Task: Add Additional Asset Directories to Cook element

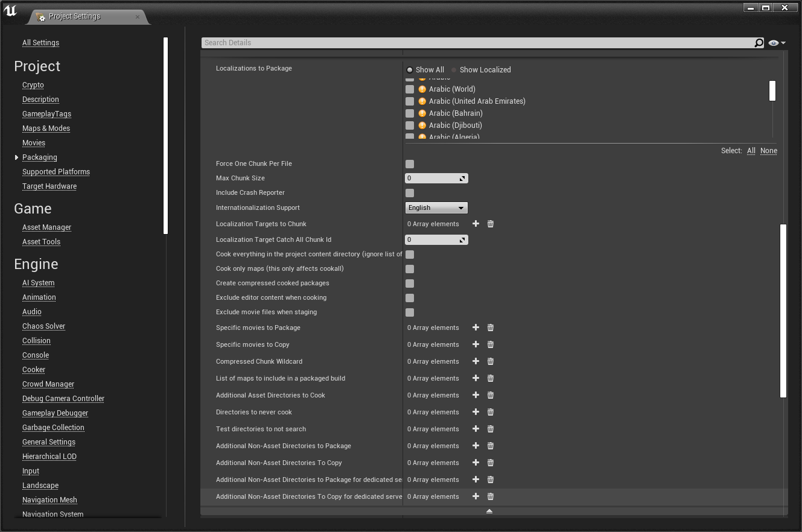Action: tap(476, 395)
